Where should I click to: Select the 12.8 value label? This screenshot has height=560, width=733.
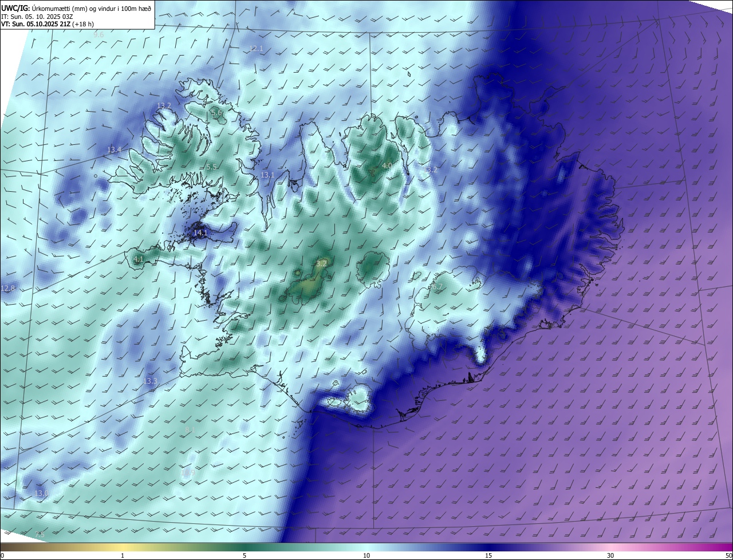7,288
